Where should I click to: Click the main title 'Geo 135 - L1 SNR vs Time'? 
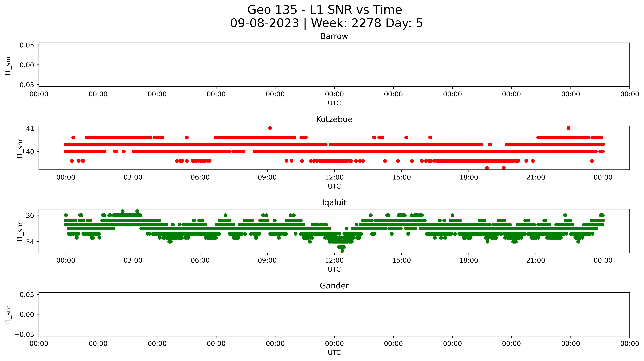coord(325,10)
